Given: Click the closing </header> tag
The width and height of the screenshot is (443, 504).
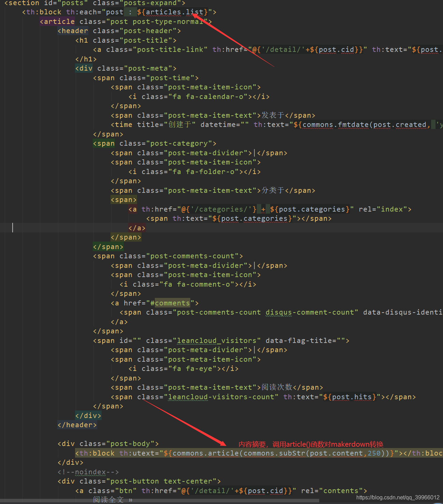Looking at the screenshot, I should pos(77,425).
